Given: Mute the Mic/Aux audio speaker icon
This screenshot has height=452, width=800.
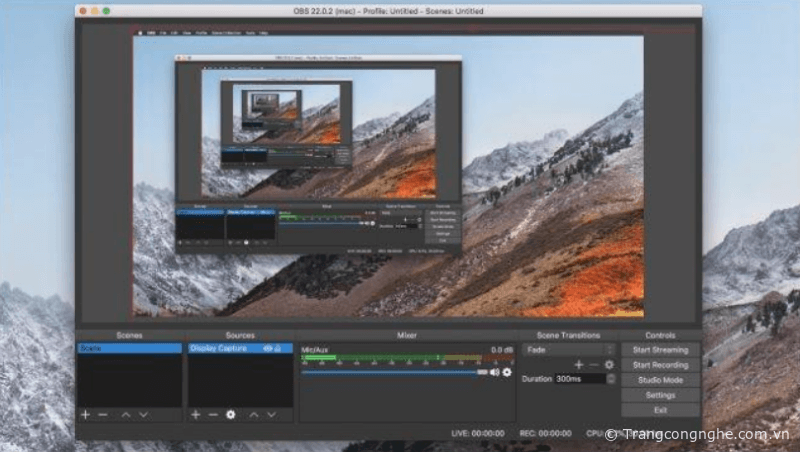Looking at the screenshot, I should point(494,372).
